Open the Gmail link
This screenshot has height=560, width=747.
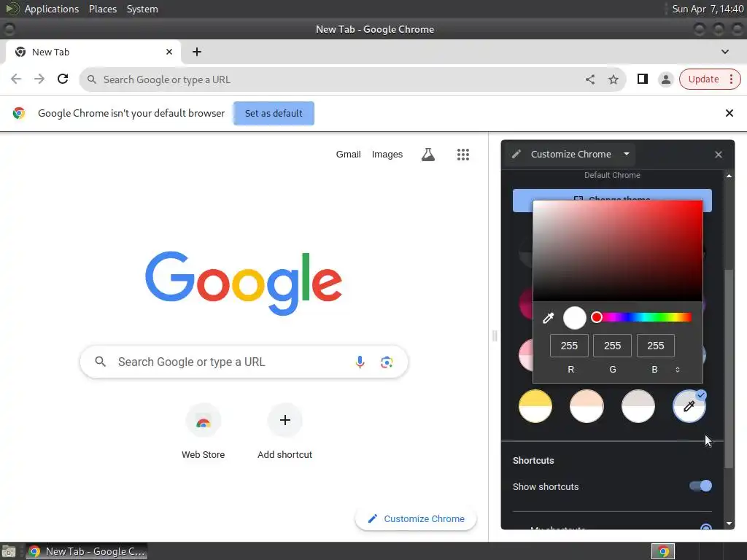point(348,155)
